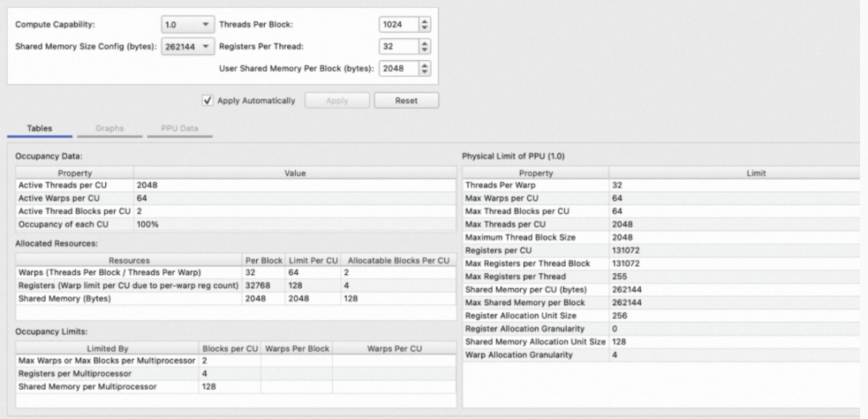868x419 pixels.
Task: Click the Reset button
Action: pos(406,100)
